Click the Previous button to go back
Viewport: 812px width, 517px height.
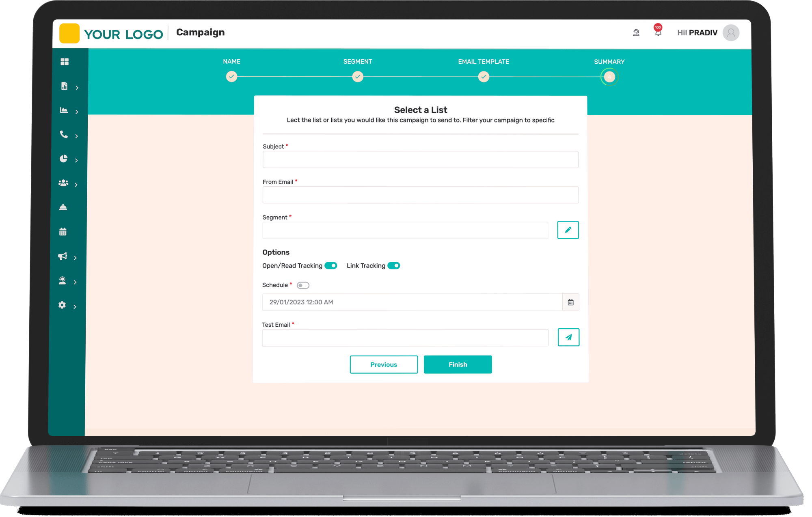click(x=384, y=364)
